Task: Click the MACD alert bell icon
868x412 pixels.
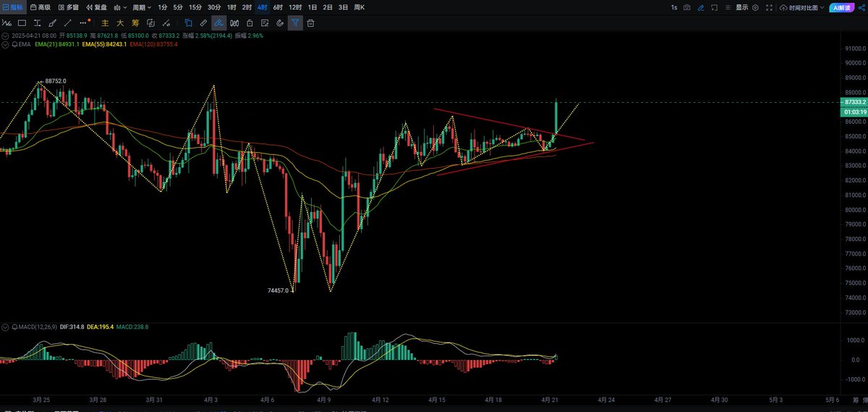Action: pyautogui.click(x=14, y=327)
